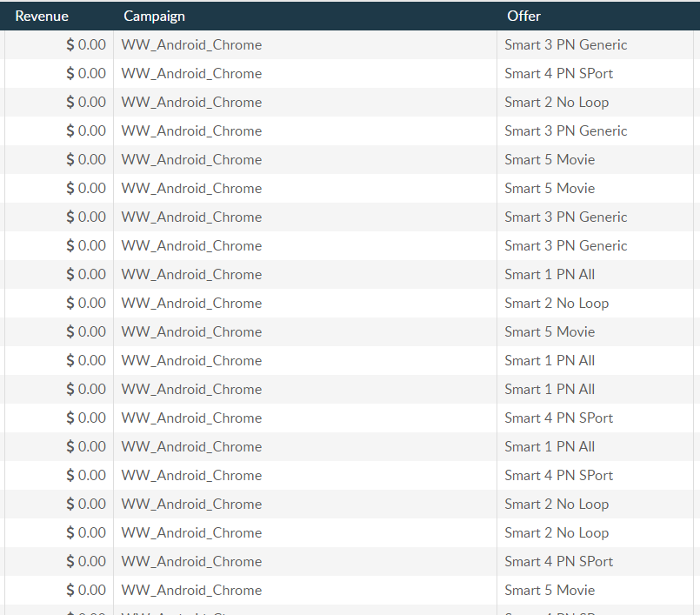Click the first row's WW_Android_Chrome campaign cell
Viewport: 700px width, 615px height.
pos(191,44)
